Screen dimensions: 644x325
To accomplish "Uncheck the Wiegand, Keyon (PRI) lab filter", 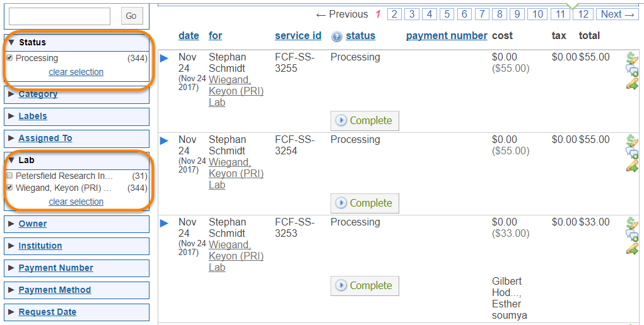I will [9, 188].
